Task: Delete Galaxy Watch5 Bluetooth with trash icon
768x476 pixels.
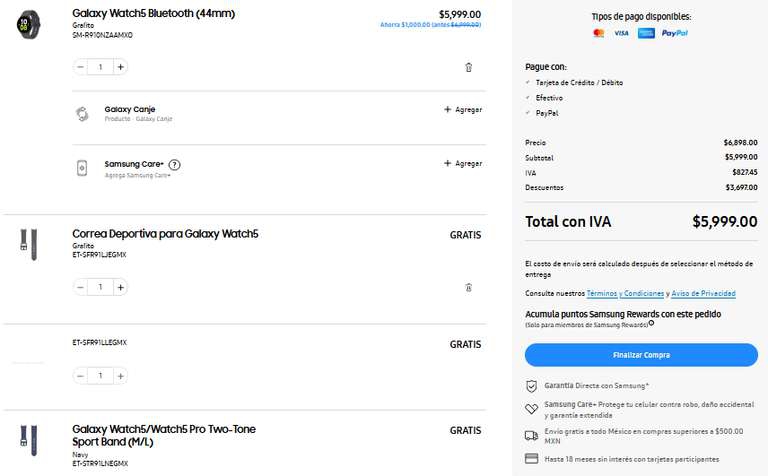Action: click(468, 68)
